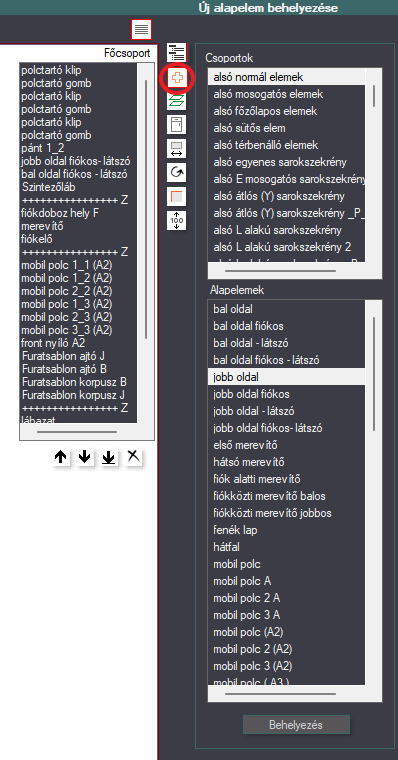398x760 pixels.
Task: Select 'első merevítő' base element
Action: pos(287,445)
